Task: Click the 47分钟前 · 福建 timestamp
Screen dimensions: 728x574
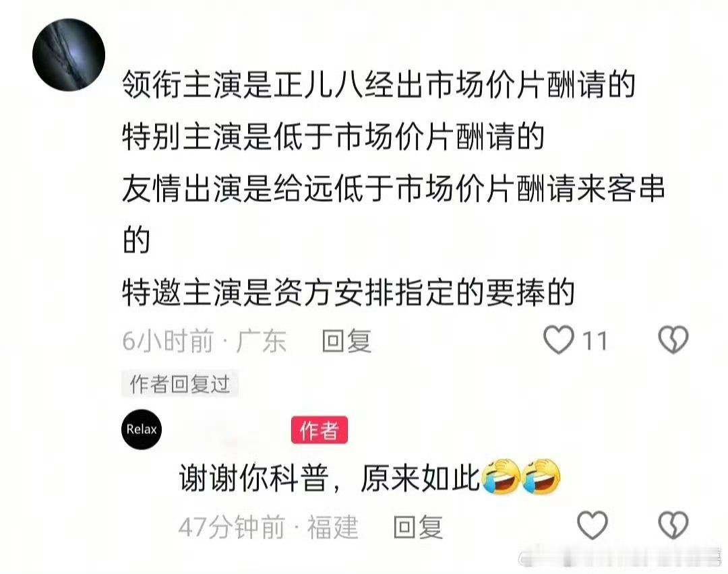Action: (x=268, y=527)
